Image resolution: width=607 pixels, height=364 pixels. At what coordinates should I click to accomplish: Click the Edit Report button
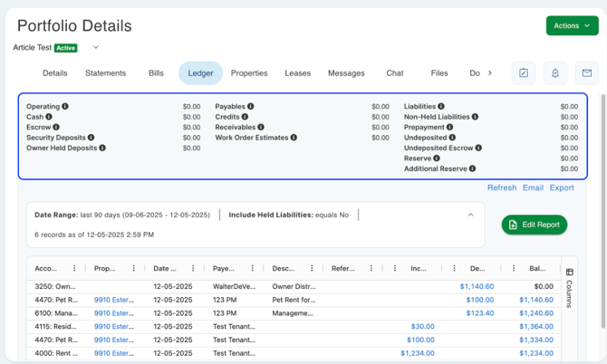(535, 225)
